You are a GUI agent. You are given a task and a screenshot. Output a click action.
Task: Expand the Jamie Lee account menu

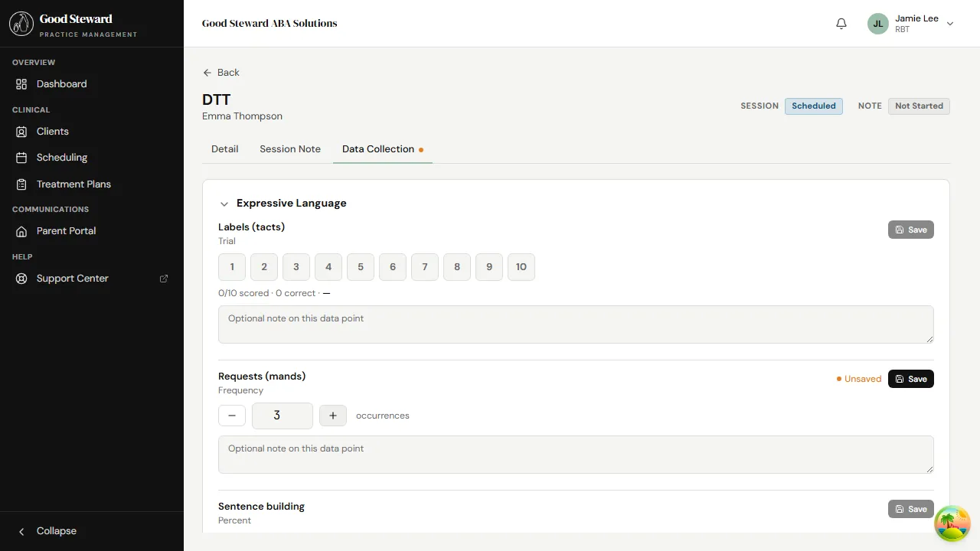(x=950, y=24)
